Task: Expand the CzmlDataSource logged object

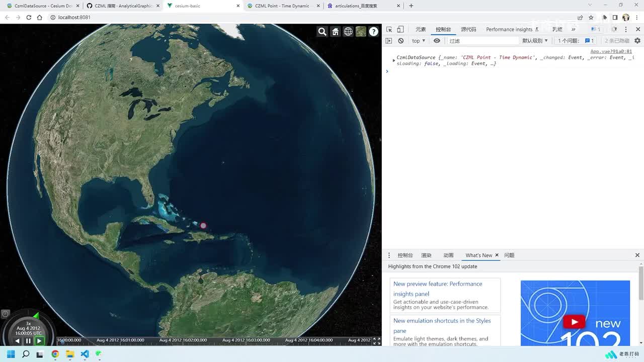Action: coord(394,60)
